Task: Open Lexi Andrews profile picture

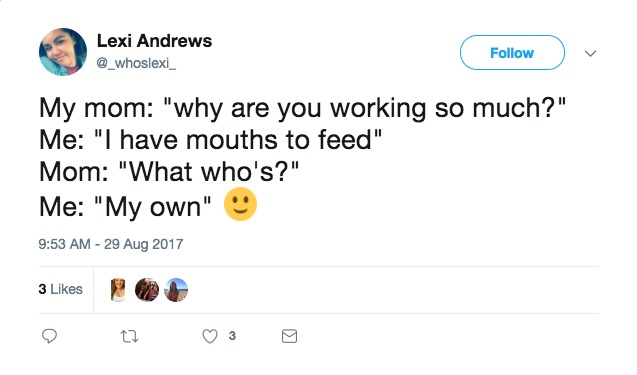Action: 63,52
